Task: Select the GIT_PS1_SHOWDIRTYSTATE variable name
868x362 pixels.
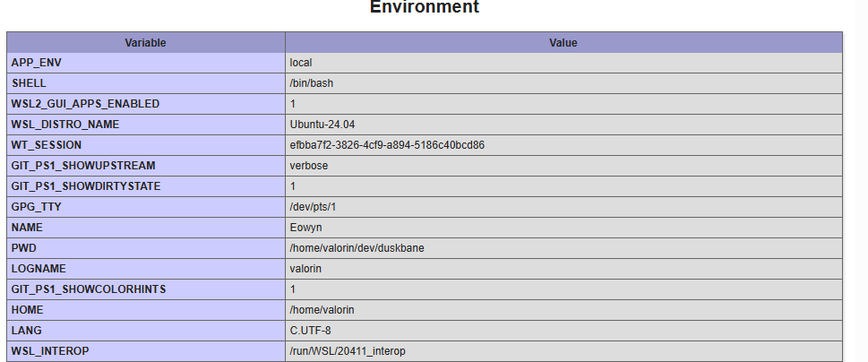Action: point(86,186)
